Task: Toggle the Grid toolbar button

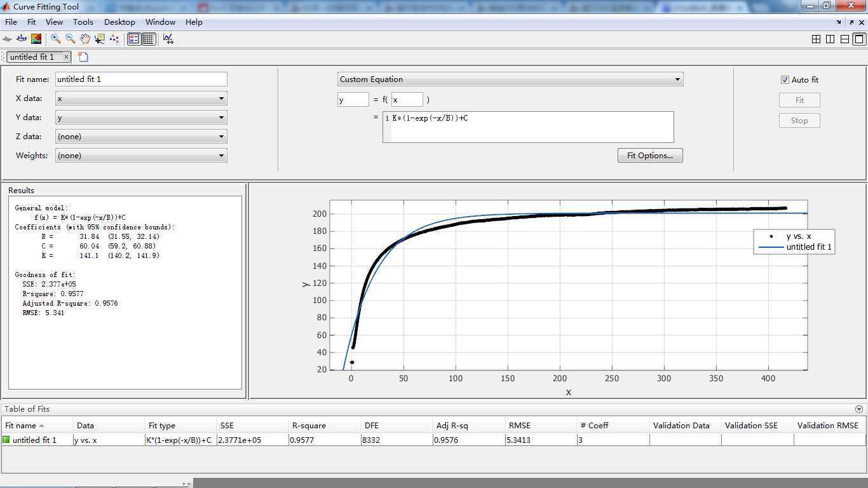Action: pyautogui.click(x=149, y=39)
